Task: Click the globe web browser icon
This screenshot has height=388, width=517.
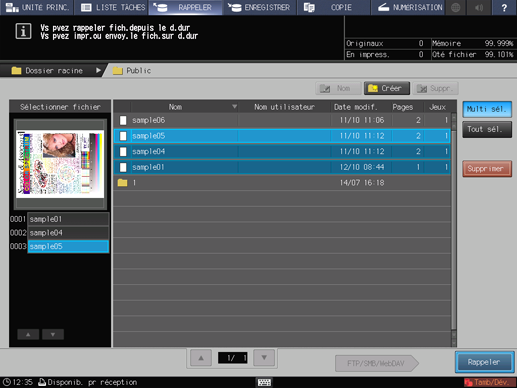Action: (x=456, y=7)
